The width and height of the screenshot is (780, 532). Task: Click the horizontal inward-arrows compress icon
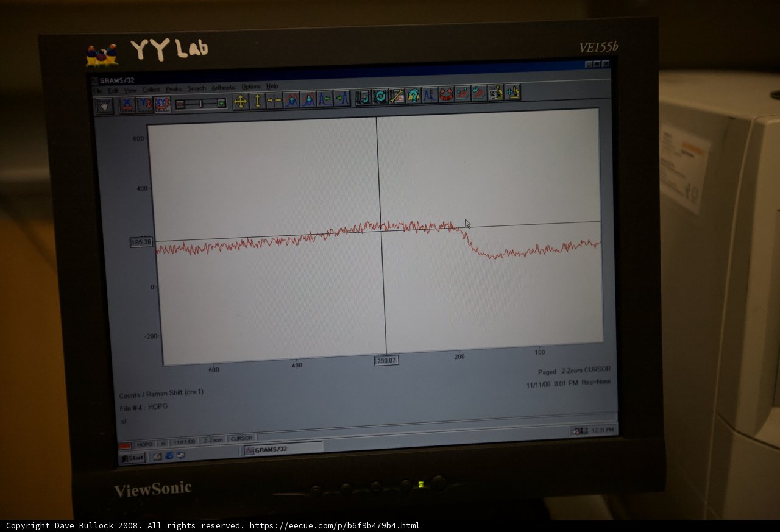point(274,100)
